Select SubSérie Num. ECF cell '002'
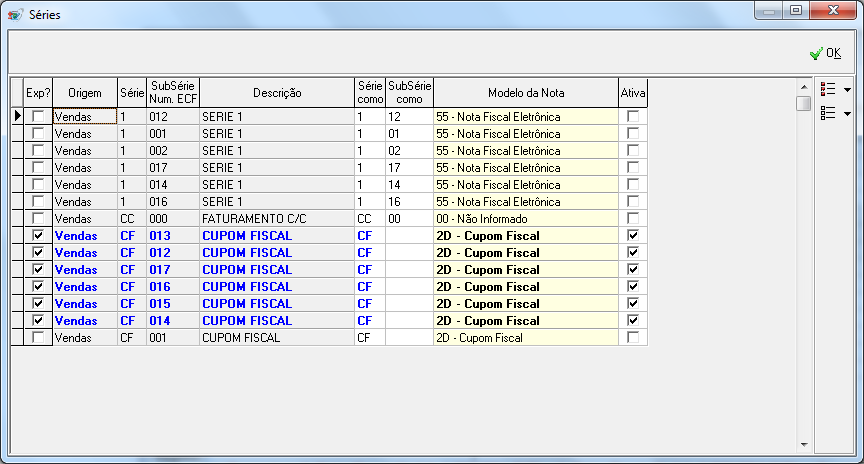864x464 pixels. [x=173, y=150]
